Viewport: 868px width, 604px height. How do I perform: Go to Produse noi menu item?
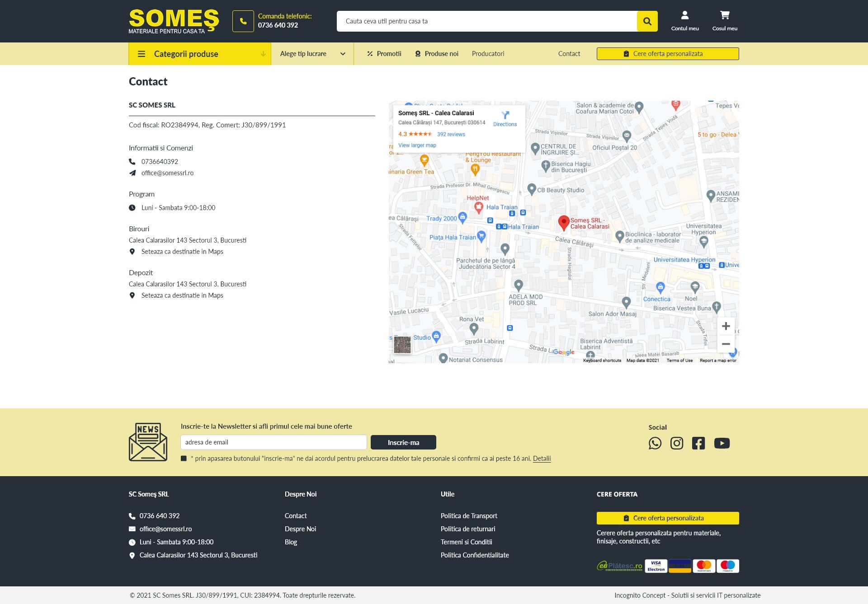437,54
